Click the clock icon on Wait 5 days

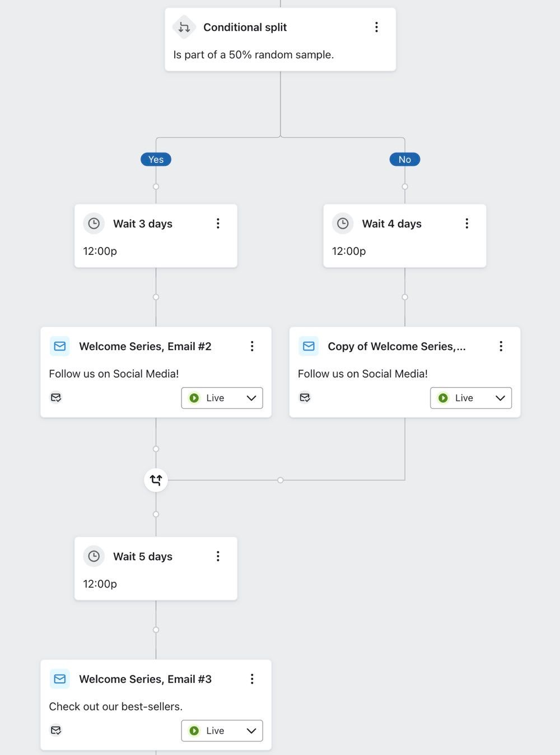click(x=94, y=556)
